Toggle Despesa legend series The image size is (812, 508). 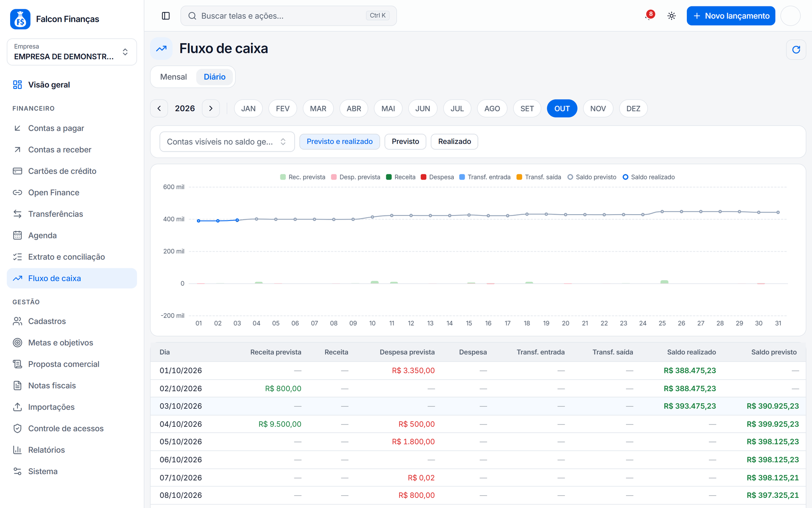[437, 177]
